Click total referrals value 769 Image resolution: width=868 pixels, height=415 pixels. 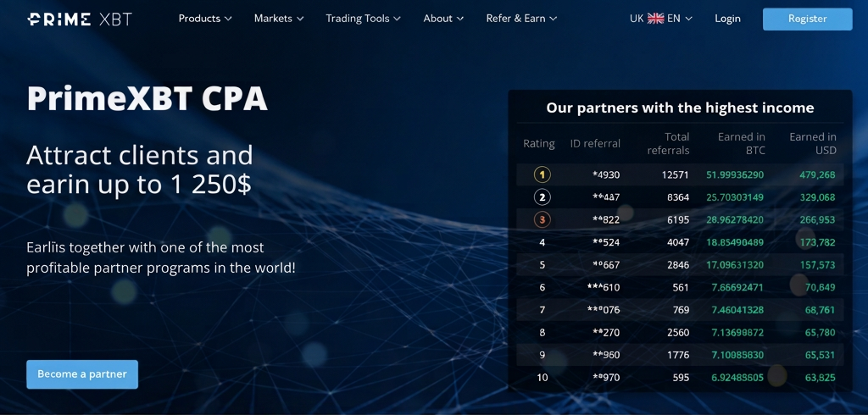[681, 310]
